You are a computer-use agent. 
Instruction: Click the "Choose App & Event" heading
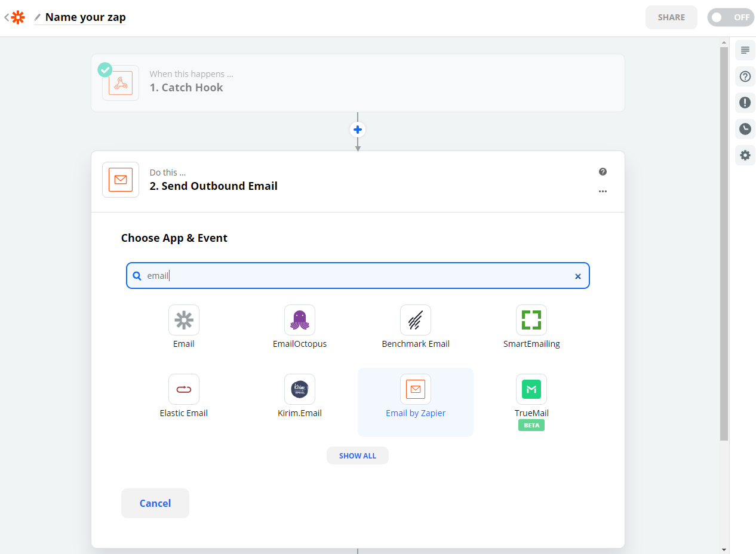174,238
